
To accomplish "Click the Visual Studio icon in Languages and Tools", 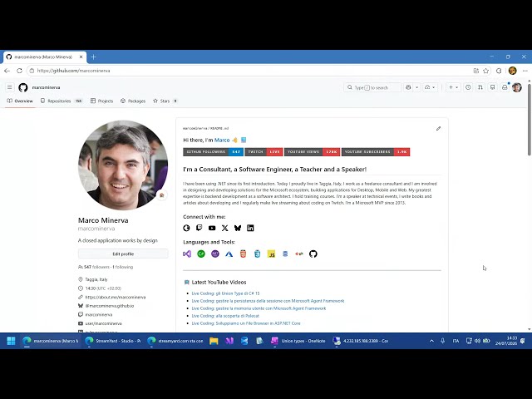I will (187, 254).
